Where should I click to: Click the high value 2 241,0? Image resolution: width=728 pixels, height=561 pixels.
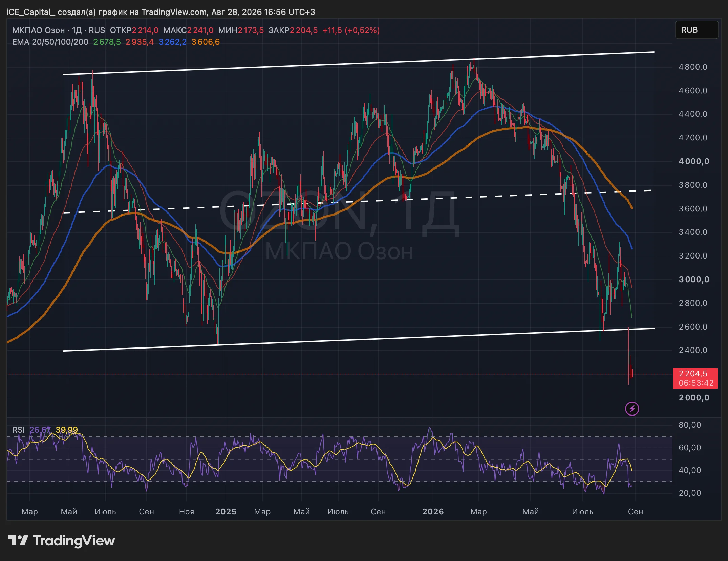(200, 30)
